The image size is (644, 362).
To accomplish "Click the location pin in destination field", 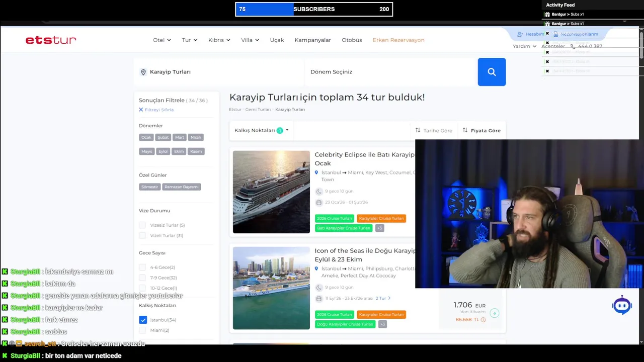I will (143, 72).
